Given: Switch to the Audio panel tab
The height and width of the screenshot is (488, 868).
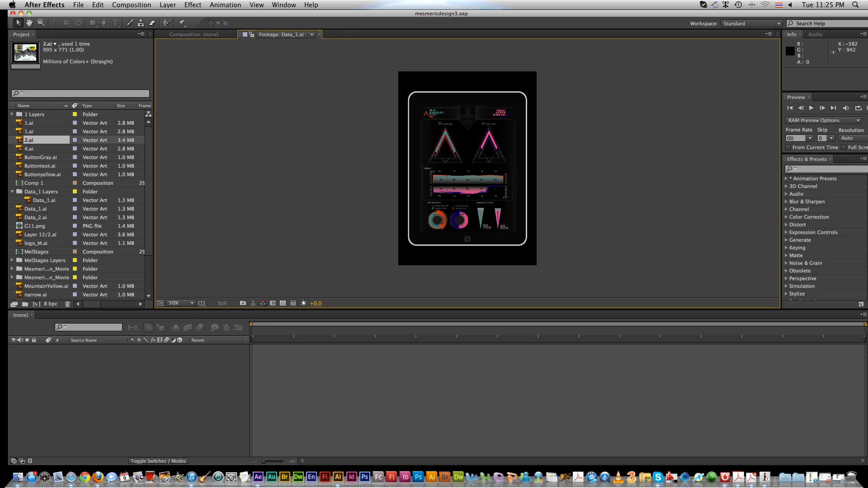Looking at the screenshot, I should [x=815, y=34].
